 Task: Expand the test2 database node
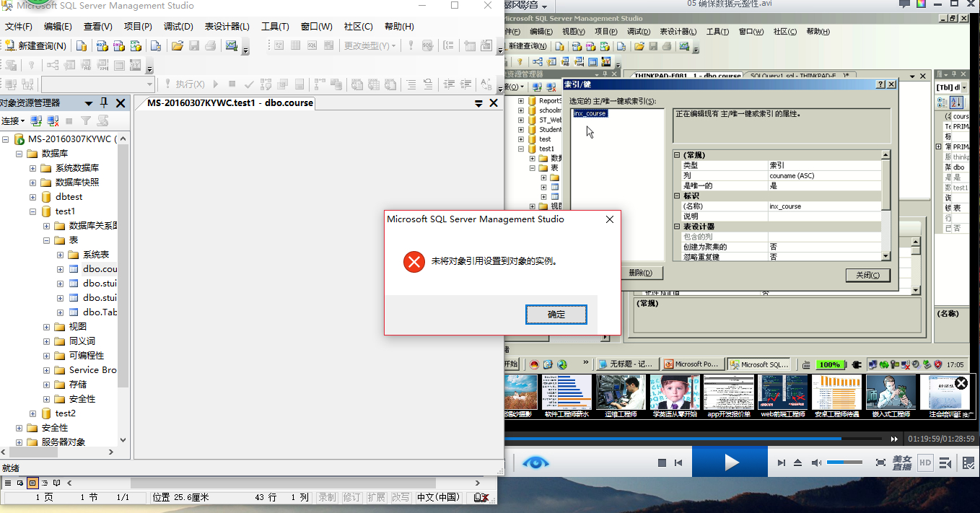click(x=32, y=413)
